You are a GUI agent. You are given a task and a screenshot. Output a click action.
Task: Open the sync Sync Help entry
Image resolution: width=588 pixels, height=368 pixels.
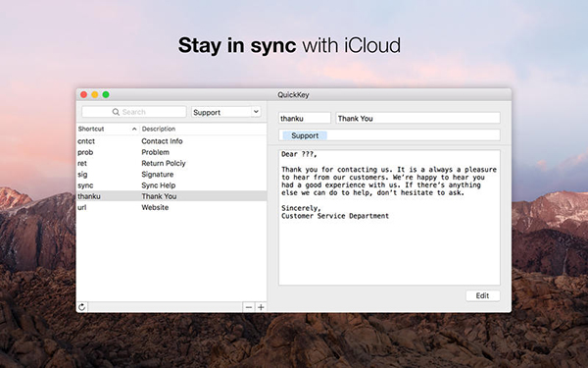coord(171,185)
